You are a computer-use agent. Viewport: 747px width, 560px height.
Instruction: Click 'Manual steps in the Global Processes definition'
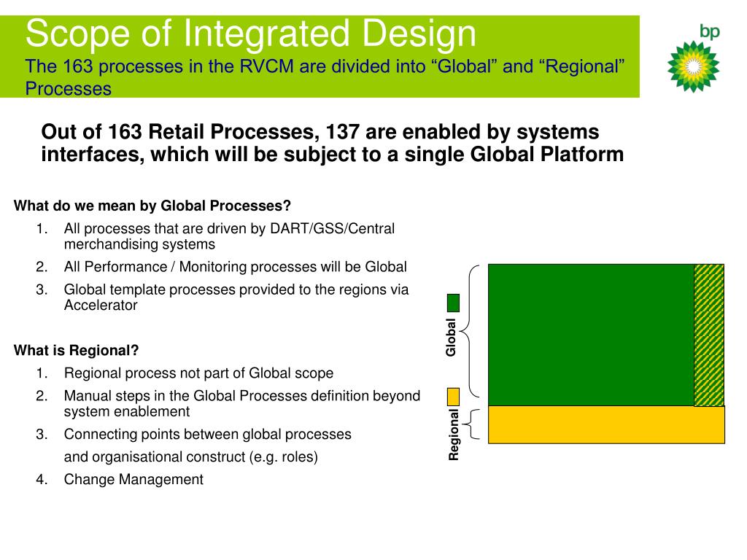point(217,396)
